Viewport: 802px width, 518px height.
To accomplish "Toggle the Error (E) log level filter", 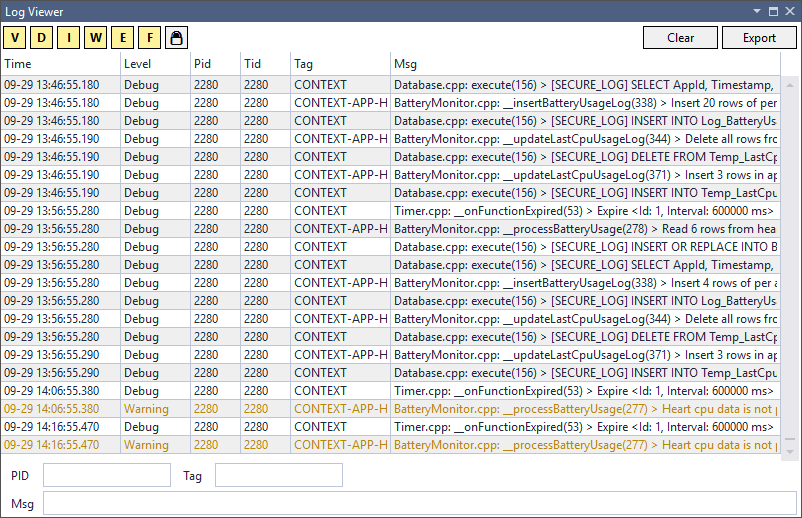I will (x=123, y=38).
